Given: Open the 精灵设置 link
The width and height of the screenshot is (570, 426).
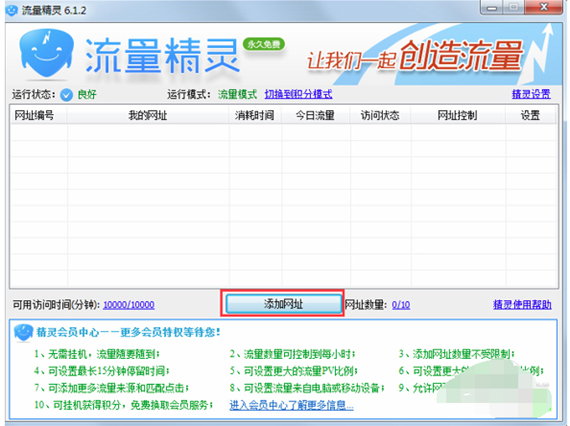Looking at the screenshot, I should click(x=531, y=94).
